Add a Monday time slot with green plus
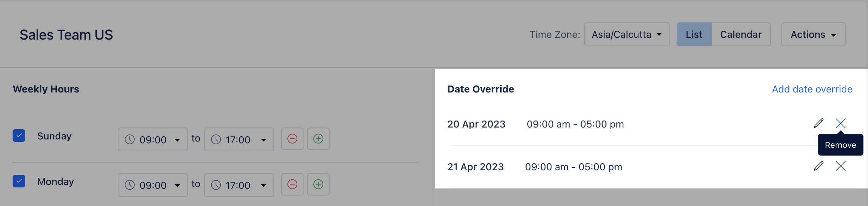The height and width of the screenshot is (206, 868). coord(318,184)
